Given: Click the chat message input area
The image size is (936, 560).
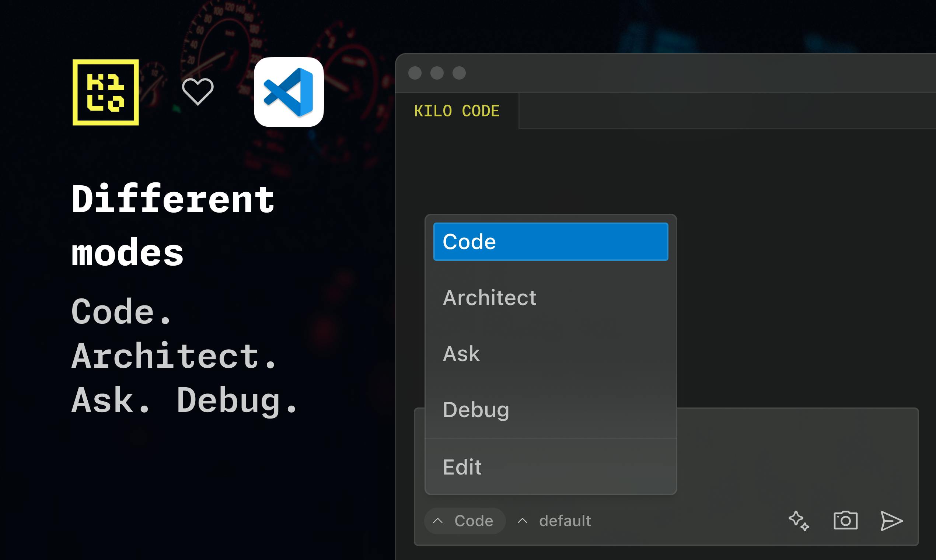Looking at the screenshot, I should (796, 456).
